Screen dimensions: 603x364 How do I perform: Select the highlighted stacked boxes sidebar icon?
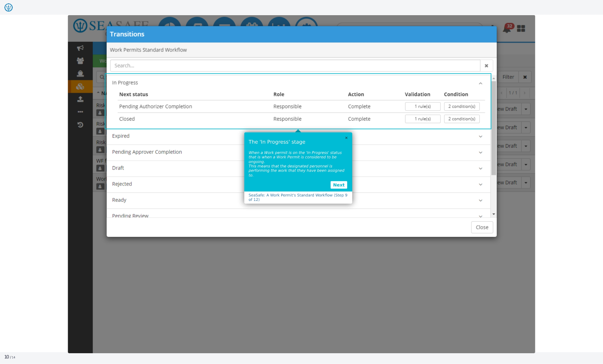coord(80,87)
